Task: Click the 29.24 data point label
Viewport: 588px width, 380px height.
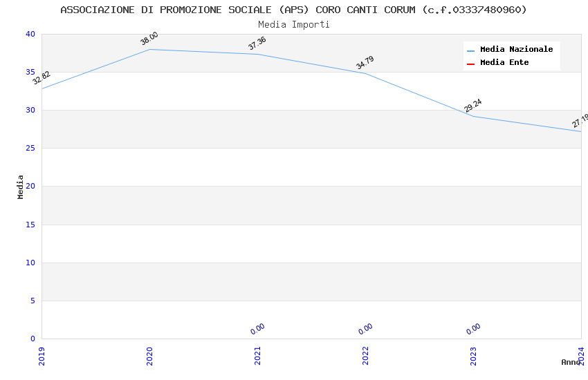Action: [473, 106]
